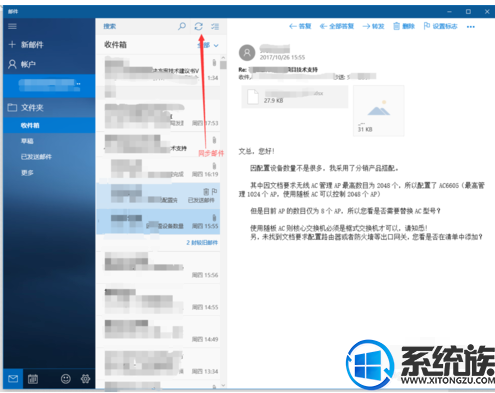Switch to the Calendar app icon
The image size is (495, 393).
[x=33, y=379]
